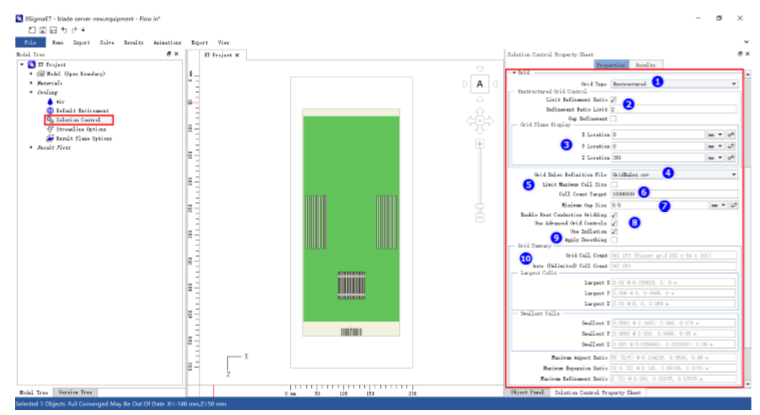Select Default Environment globe item
The image size is (760, 415).
click(x=79, y=110)
